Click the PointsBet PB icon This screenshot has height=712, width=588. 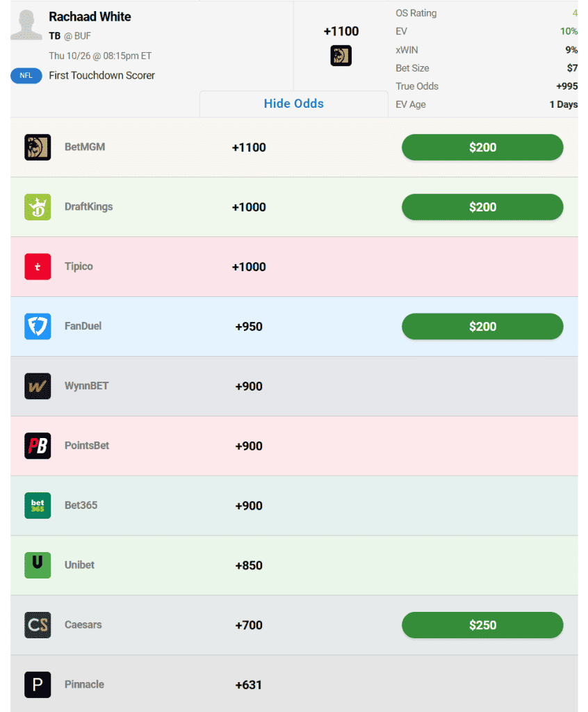coord(38,446)
